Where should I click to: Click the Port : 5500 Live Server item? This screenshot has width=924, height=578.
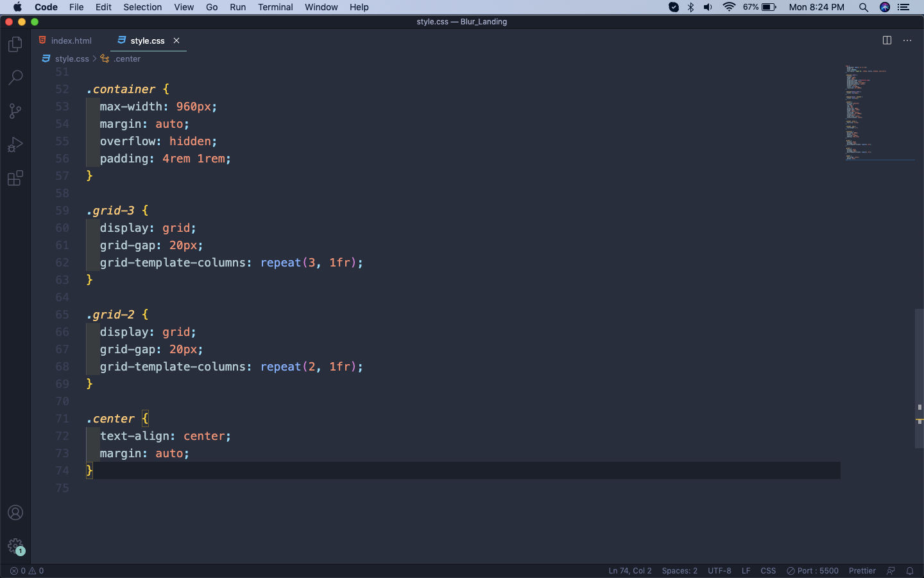point(813,571)
